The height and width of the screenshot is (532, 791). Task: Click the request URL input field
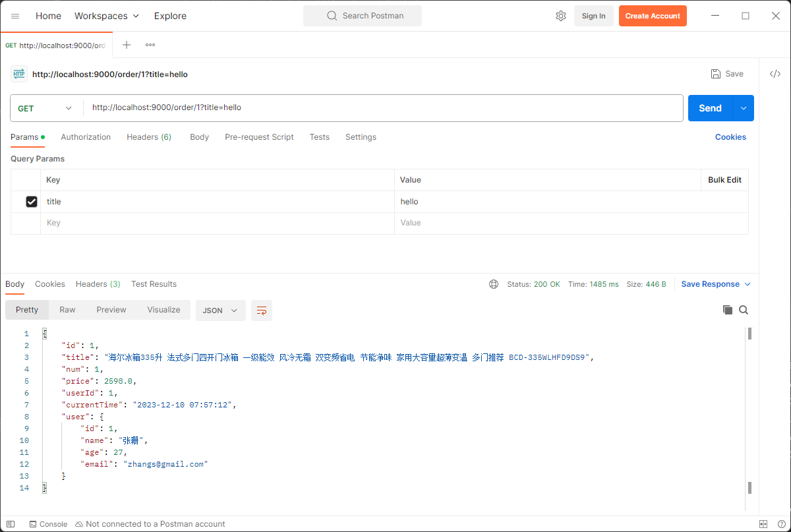point(382,108)
